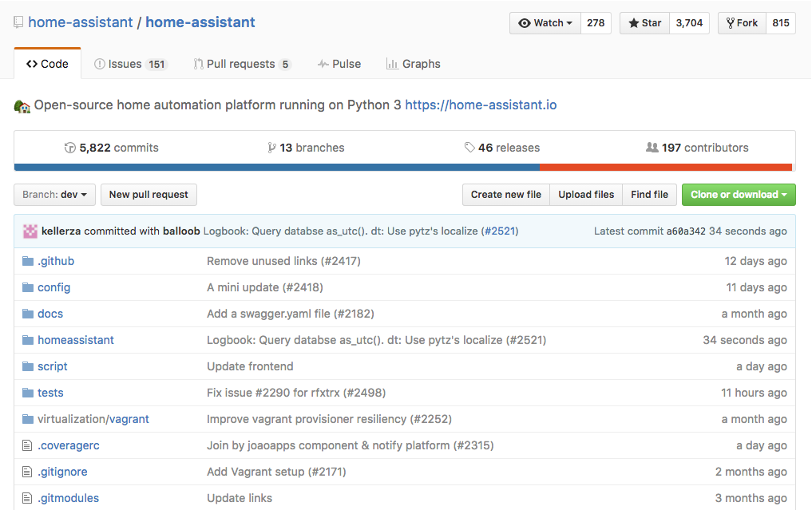The width and height of the screenshot is (812, 510).
Task: Click the .gitmodules file icon
Action: click(28, 498)
